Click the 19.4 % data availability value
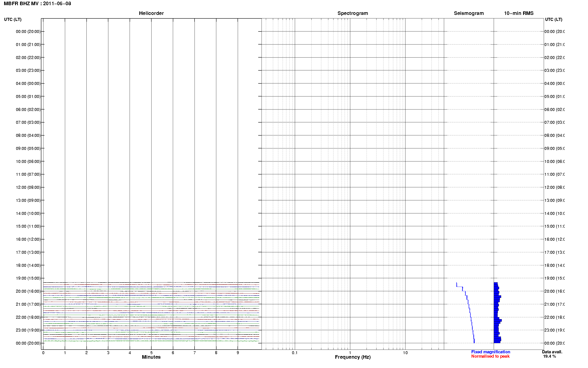 coord(549,356)
